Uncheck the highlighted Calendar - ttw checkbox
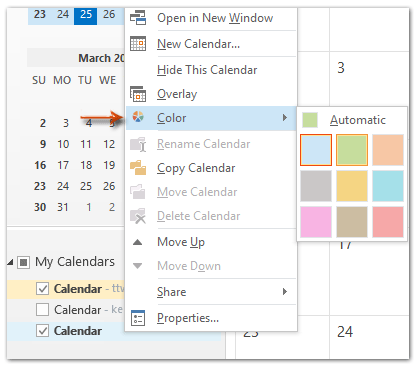Image resolution: width=417 pixels, height=372 pixels. tap(42, 289)
